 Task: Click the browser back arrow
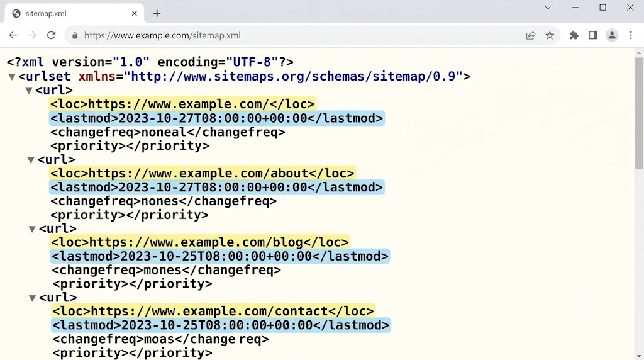[x=13, y=35]
